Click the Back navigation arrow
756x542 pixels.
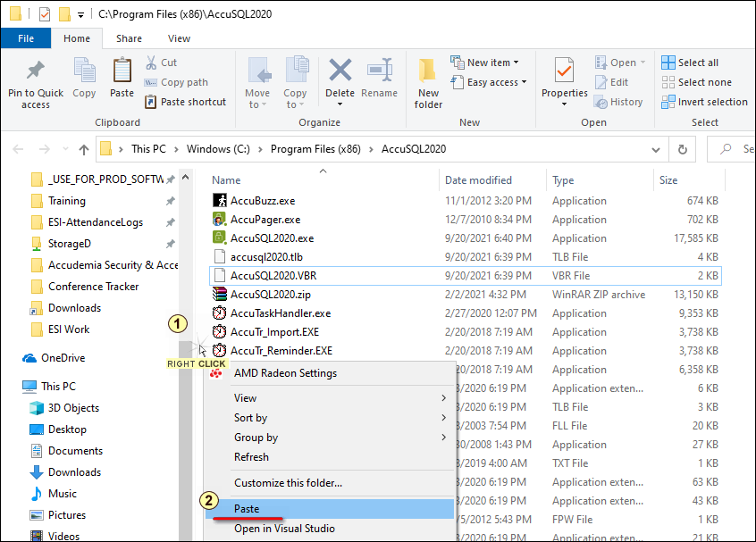click(19, 150)
